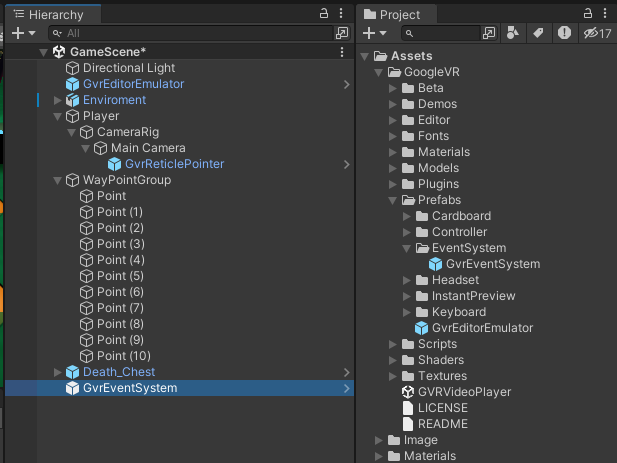The height and width of the screenshot is (463, 617).
Task: Lock the Hierarchy panel
Action: (x=323, y=14)
